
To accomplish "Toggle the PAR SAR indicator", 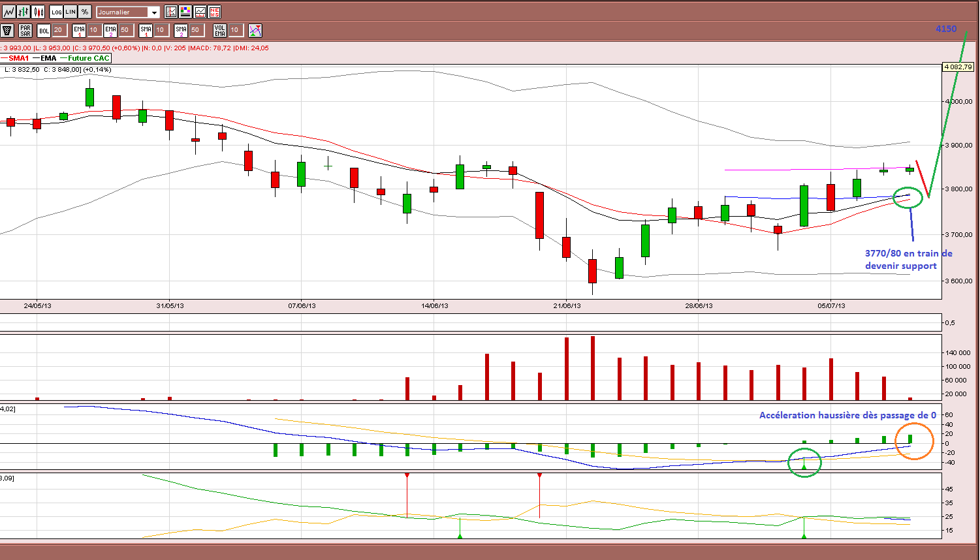I will [x=25, y=30].
